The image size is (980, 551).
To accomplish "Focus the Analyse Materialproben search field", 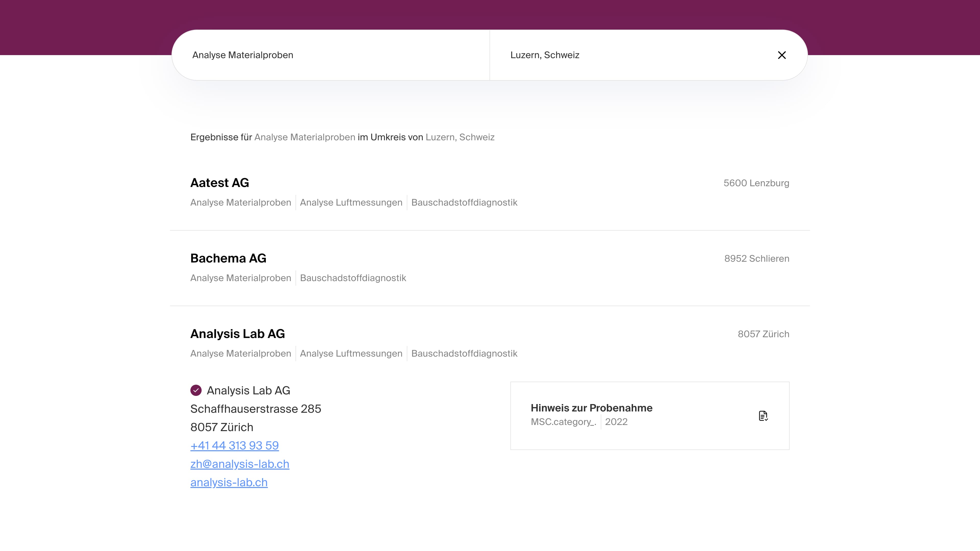I will 330,55.
